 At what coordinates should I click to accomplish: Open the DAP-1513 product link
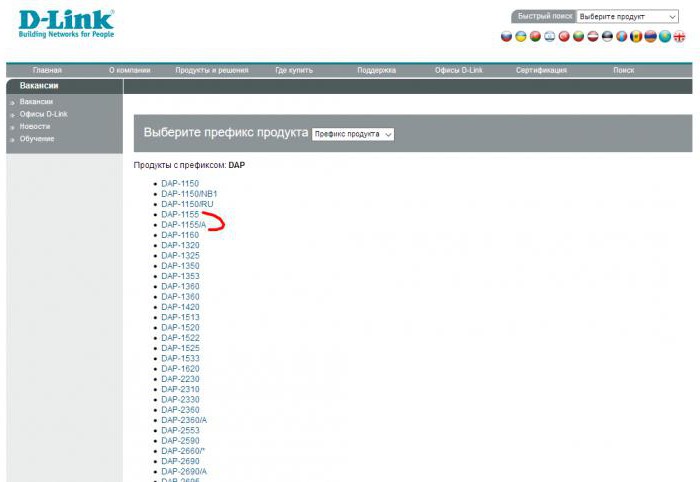[180, 317]
